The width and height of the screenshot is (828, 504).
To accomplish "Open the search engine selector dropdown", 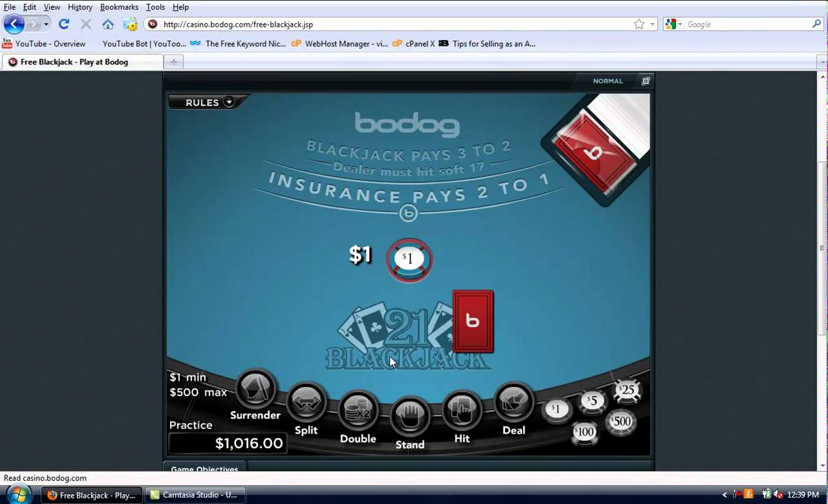I will [674, 24].
